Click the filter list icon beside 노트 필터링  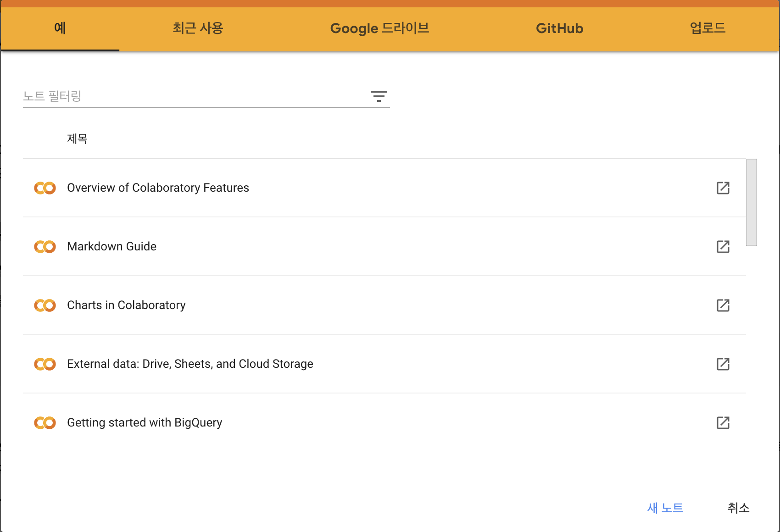379,96
